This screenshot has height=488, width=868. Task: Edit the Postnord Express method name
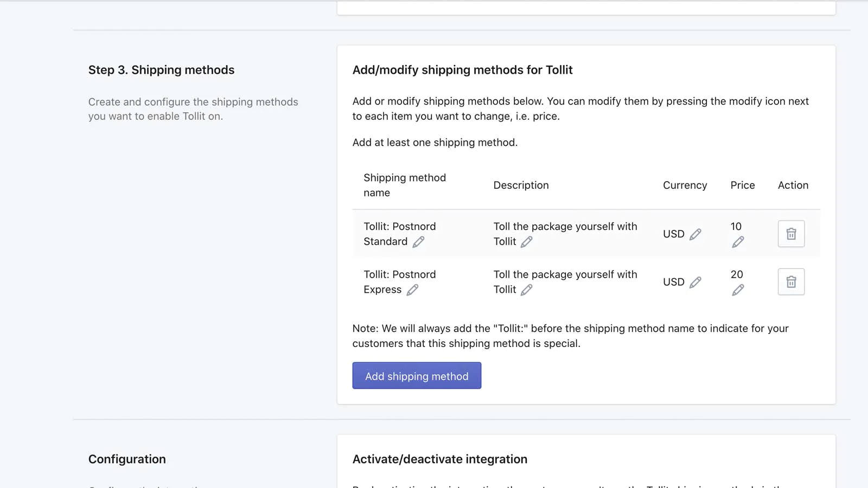tap(412, 290)
